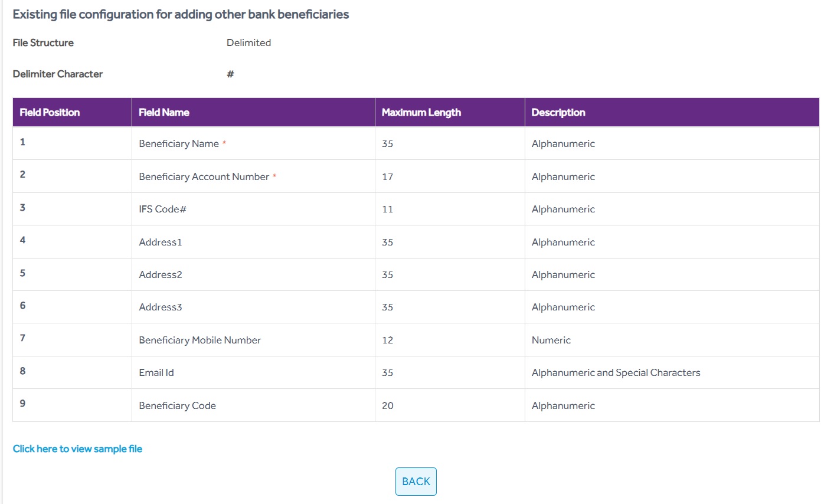Click the 'IFS Code#' field name
The image size is (821, 504).
point(163,209)
